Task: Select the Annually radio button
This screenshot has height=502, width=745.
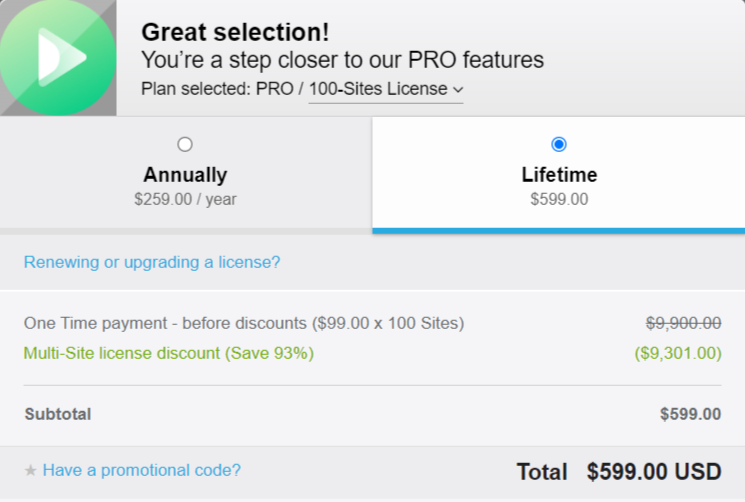Action: [185, 144]
